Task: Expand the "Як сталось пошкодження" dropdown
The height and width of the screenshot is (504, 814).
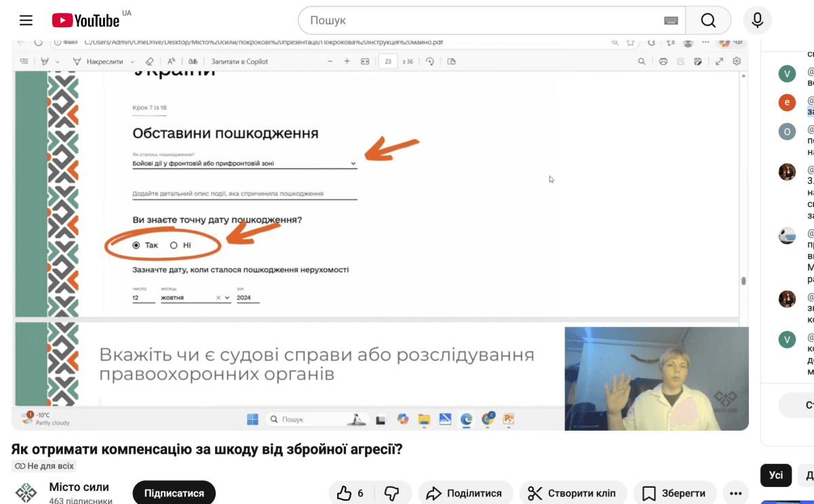Action: point(353,163)
